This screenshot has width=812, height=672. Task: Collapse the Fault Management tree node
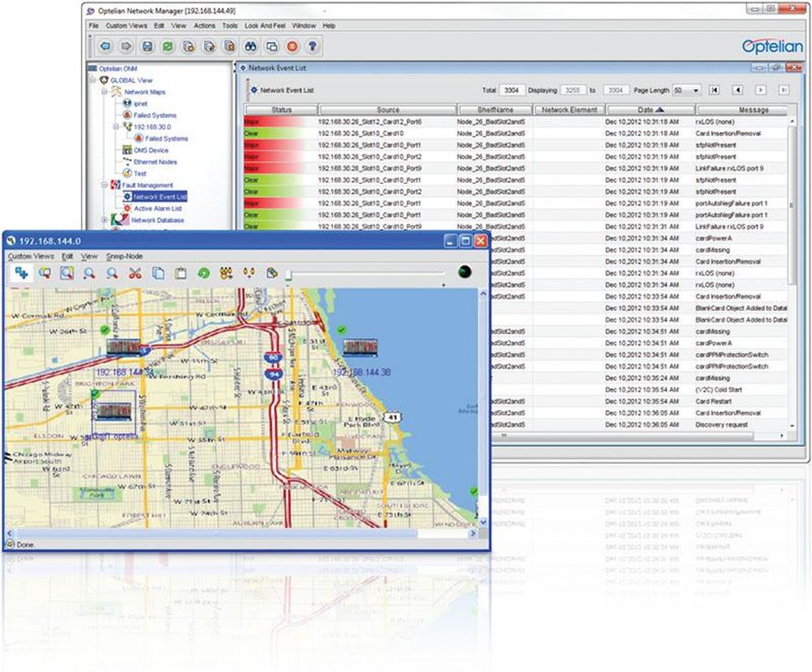pyautogui.click(x=105, y=185)
